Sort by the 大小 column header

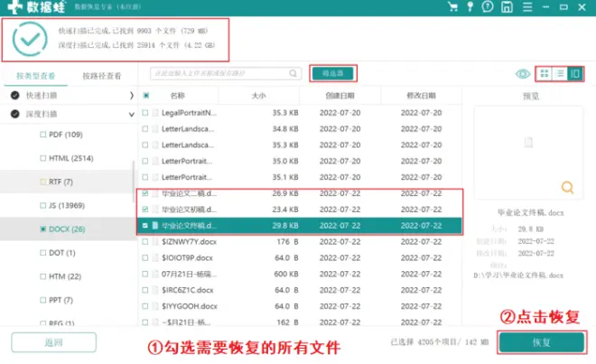coord(259,96)
